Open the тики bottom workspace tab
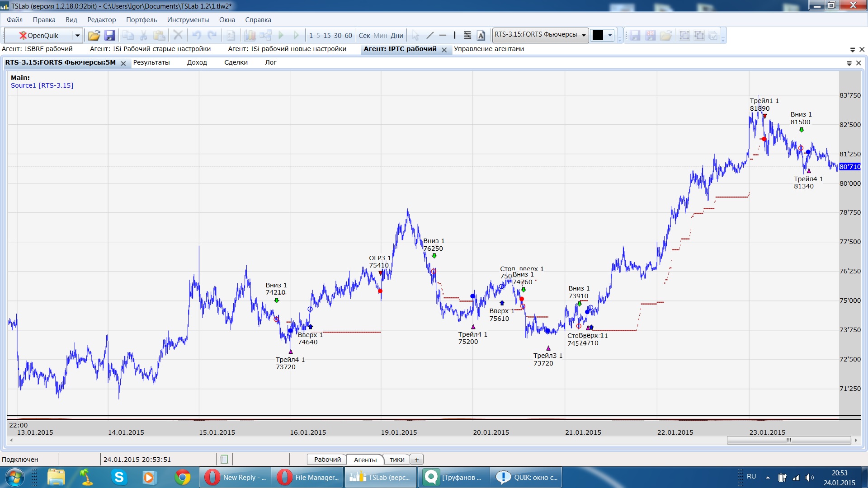868x488 pixels. pyautogui.click(x=397, y=460)
